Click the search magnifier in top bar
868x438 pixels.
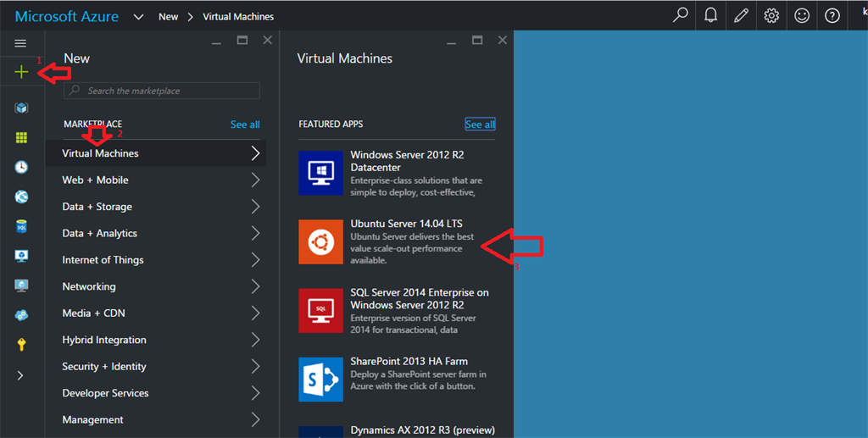point(681,15)
